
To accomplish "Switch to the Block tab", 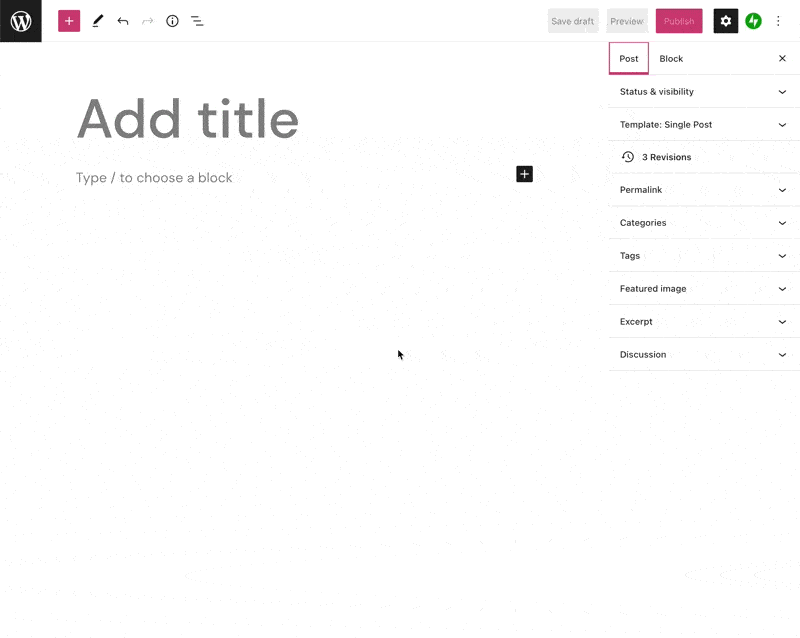I will coord(671,59).
